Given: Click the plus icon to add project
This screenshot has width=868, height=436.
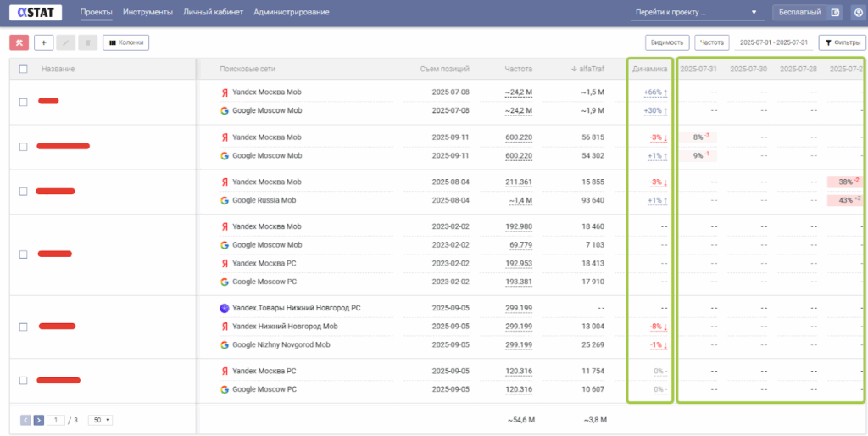Looking at the screenshot, I should click(x=43, y=42).
